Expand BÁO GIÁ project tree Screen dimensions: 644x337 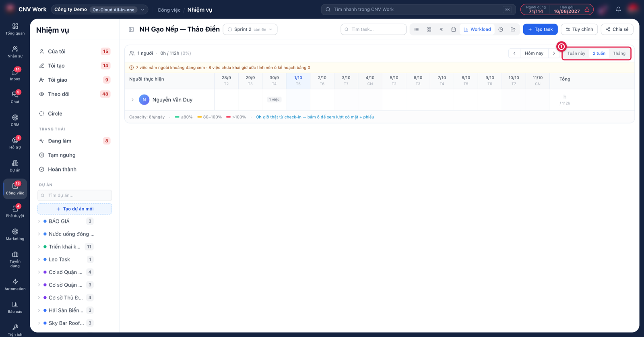[x=39, y=221]
